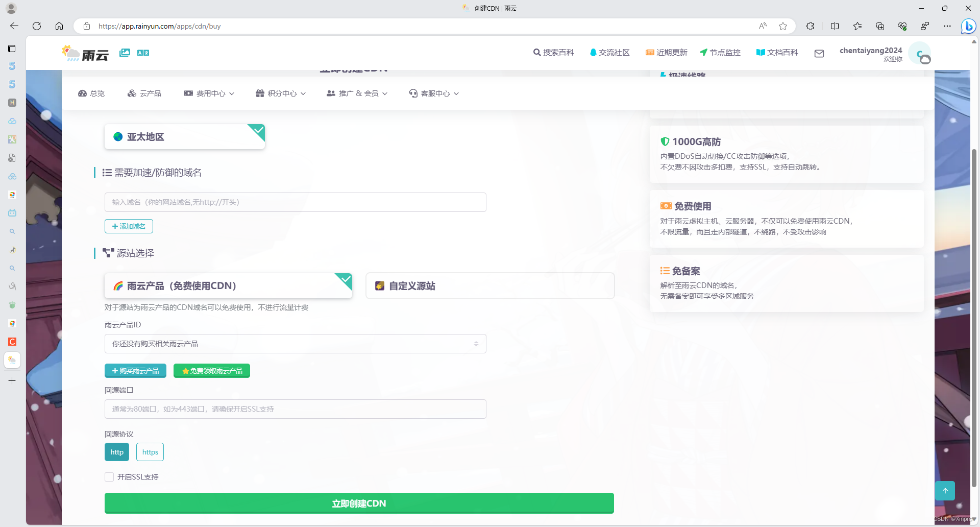Open favorites list
The width and height of the screenshot is (980, 527).
pyautogui.click(x=857, y=26)
